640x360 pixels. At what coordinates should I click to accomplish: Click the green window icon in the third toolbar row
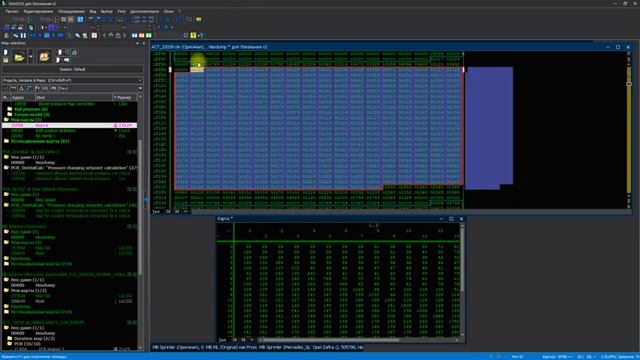[148, 36]
